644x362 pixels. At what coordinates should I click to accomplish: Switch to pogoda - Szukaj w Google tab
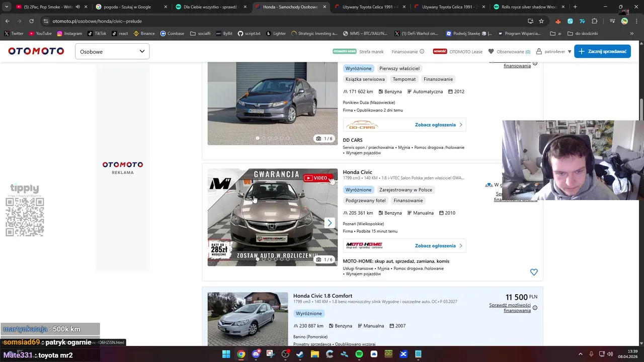click(x=131, y=7)
